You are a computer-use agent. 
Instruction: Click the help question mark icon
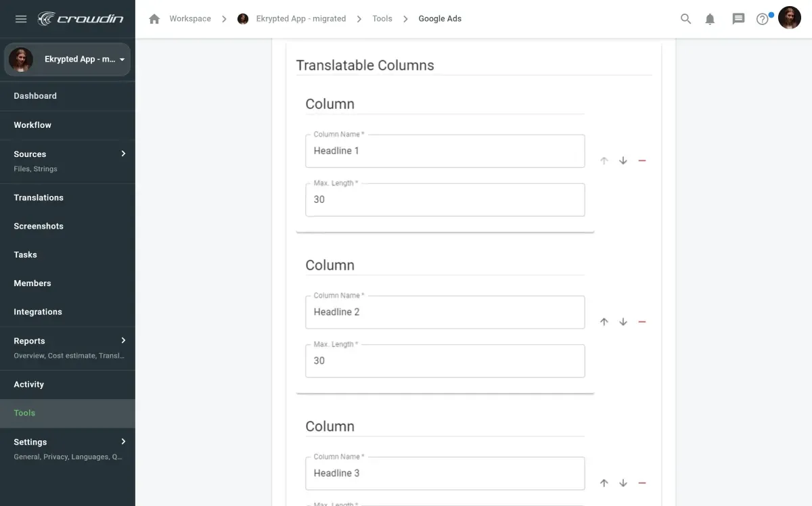tap(762, 18)
